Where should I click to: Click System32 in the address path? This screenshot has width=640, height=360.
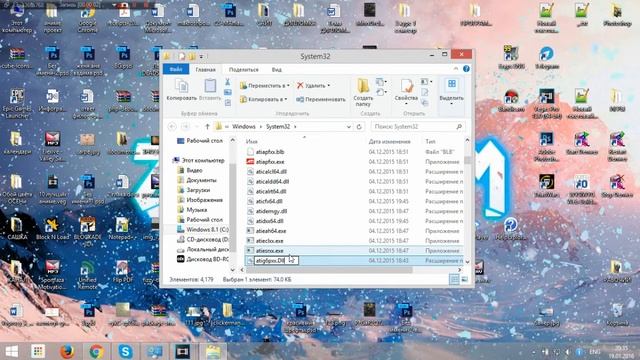tap(278, 127)
